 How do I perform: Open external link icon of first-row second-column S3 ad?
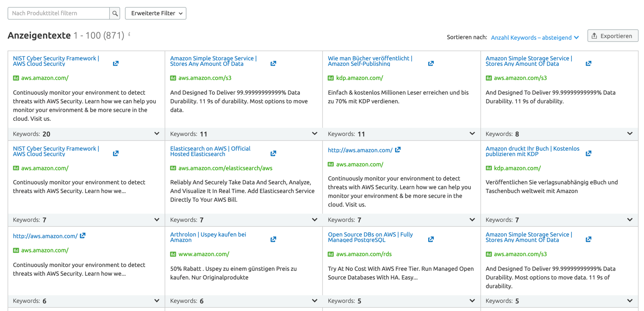273,63
